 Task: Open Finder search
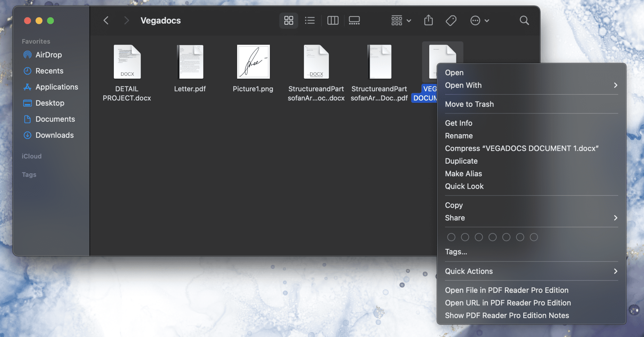[524, 20]
